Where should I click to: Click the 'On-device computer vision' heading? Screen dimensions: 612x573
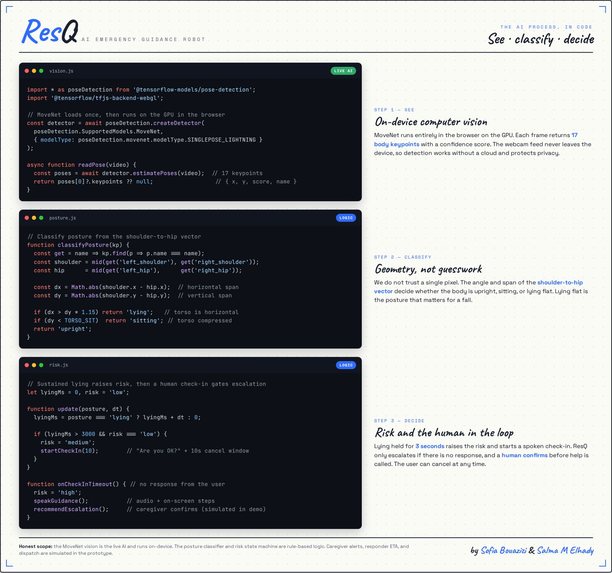click(x=431, y=122)
